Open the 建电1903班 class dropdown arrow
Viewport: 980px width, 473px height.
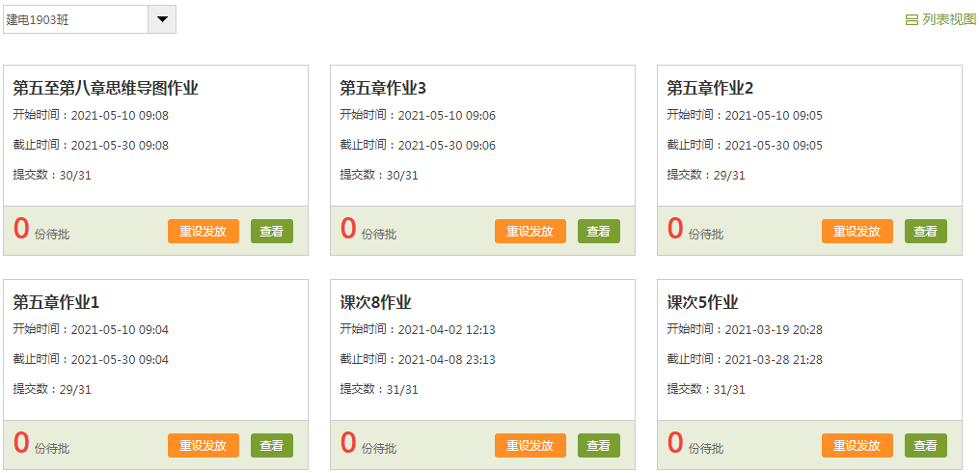coord(162,19)
